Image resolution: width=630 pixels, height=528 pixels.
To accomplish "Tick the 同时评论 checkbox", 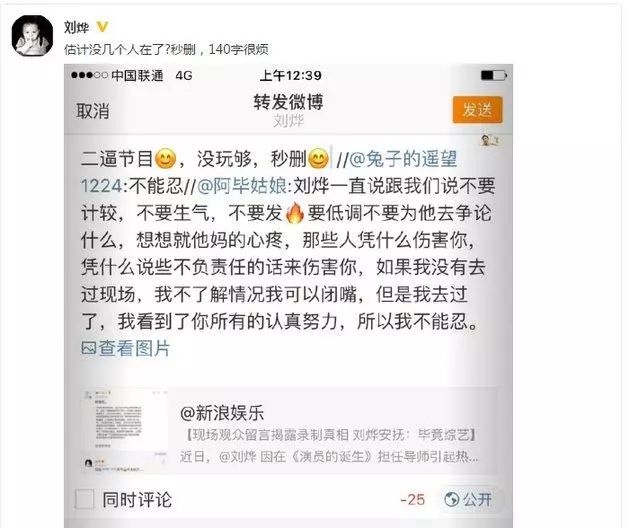I will pyautogui.click(x=84, y=499).
